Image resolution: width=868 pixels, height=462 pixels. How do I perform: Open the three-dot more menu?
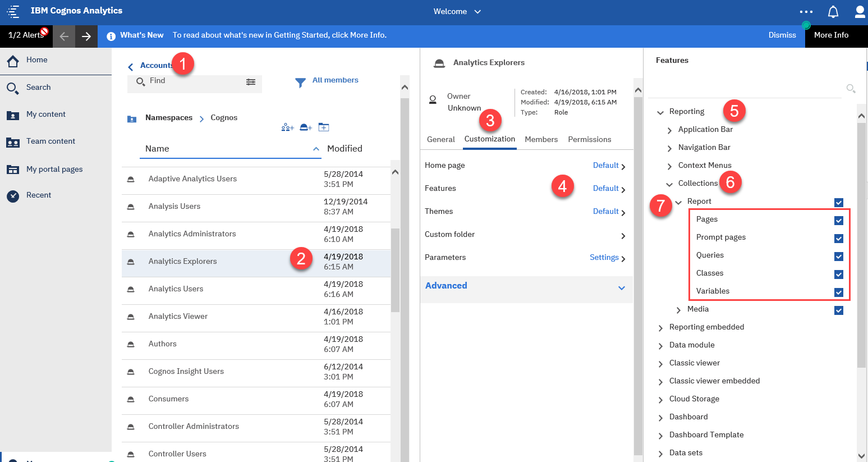pos(806,12)
